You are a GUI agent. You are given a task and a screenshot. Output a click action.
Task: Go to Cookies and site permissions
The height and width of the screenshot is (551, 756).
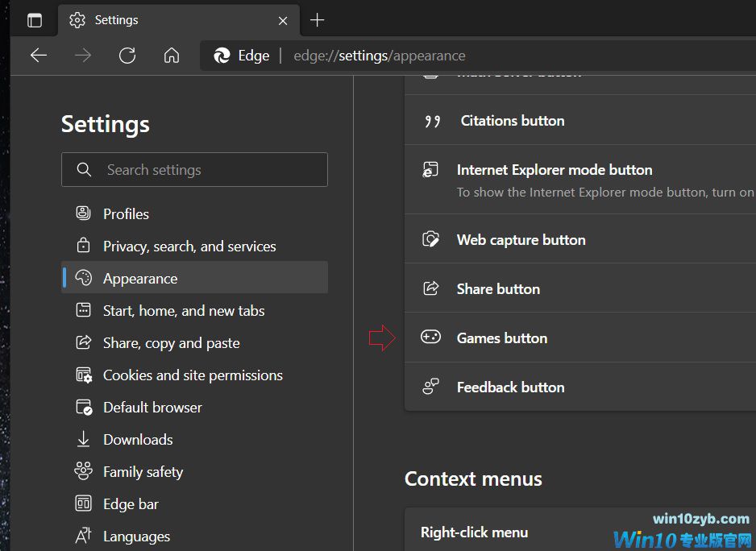pos(193,375)
